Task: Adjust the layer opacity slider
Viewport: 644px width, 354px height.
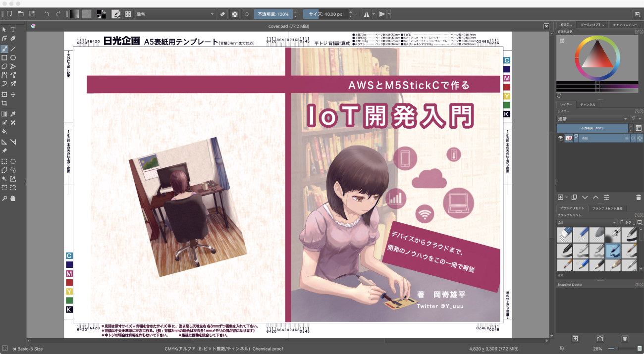Action: point(592,128)
